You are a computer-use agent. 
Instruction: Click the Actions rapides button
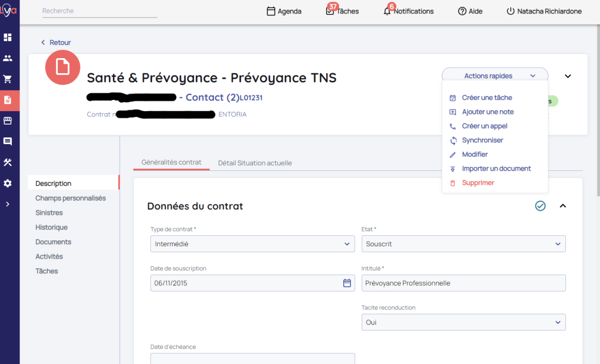point(494,76)
